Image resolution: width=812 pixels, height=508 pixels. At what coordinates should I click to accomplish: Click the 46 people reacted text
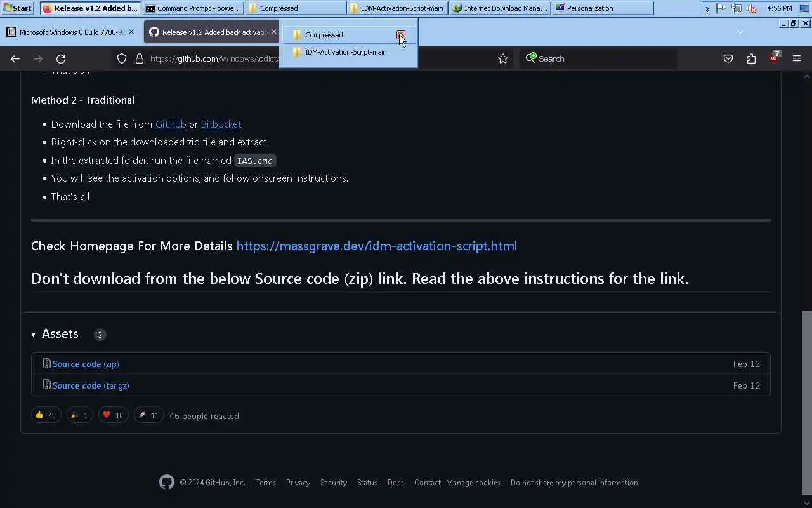point(204,416)
